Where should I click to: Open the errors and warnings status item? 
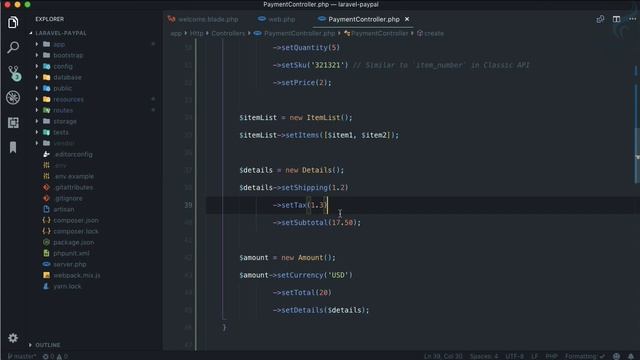[x=55, y=356]
